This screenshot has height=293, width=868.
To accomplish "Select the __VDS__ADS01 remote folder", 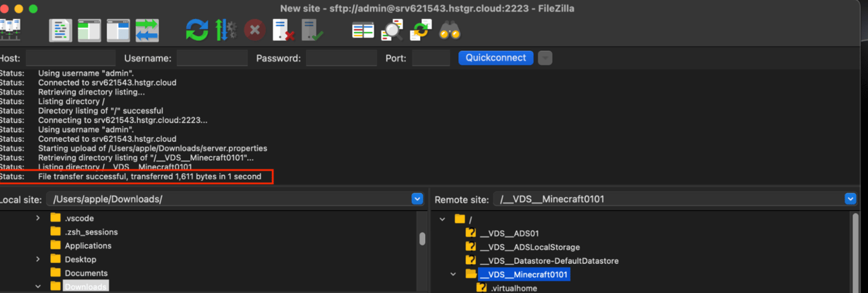I will point(509,233).
